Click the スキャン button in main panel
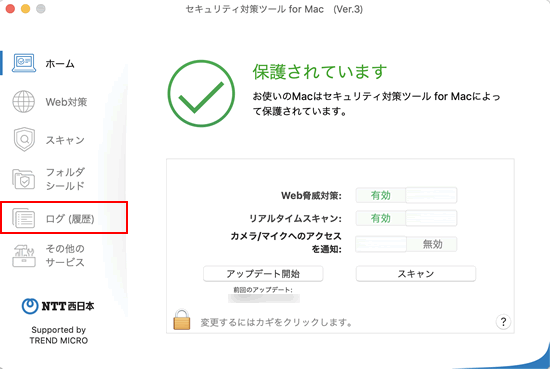The width and height of the screenshot is (550, 369). (x=416, y=274)
